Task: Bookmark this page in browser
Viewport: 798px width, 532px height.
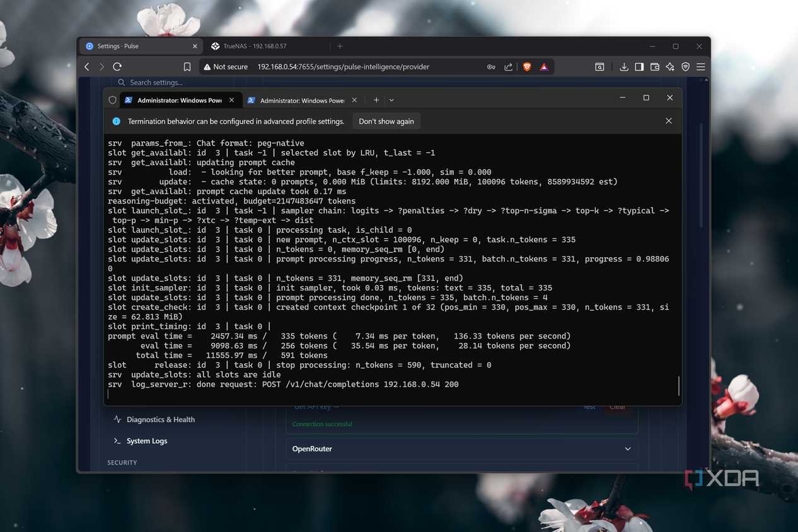Action: pos(187,67)
